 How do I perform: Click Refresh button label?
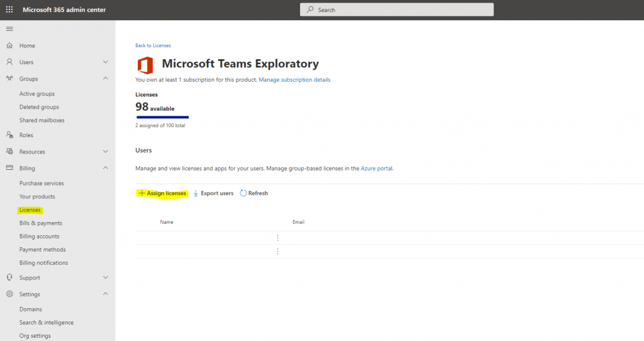(x=258, y=193)
